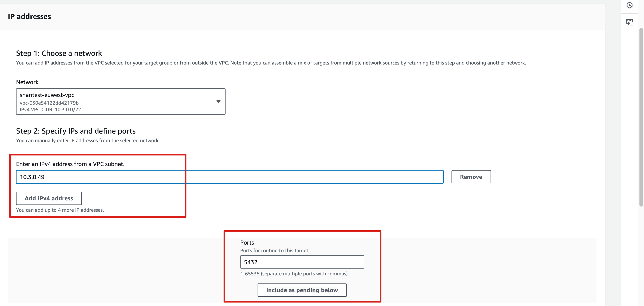Open the Network VPC dropdown
Image resolution: width=644 pixels, height=306 pixels.
[121, 101]
